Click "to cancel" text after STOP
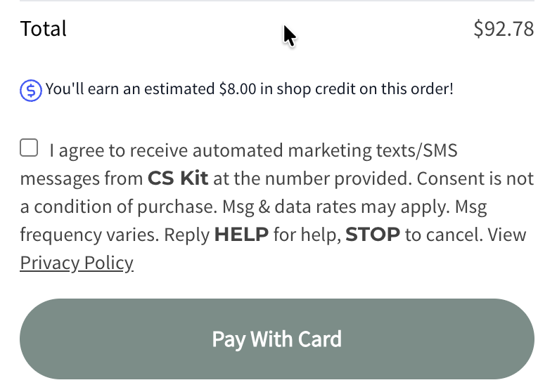 click(x=438, y=235)
